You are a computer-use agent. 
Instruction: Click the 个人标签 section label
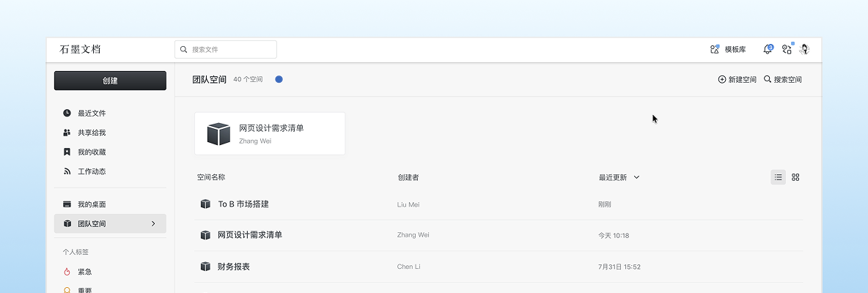(x=76, y=252)
